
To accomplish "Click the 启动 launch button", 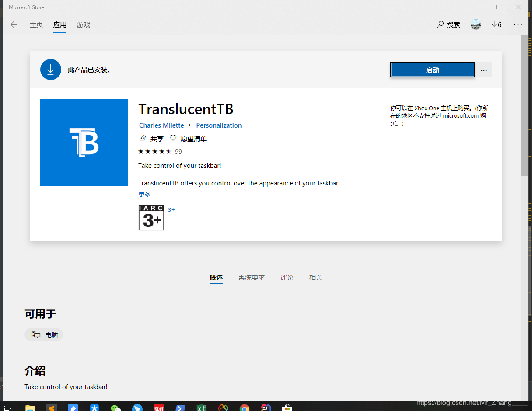I will tap(432, 69).
